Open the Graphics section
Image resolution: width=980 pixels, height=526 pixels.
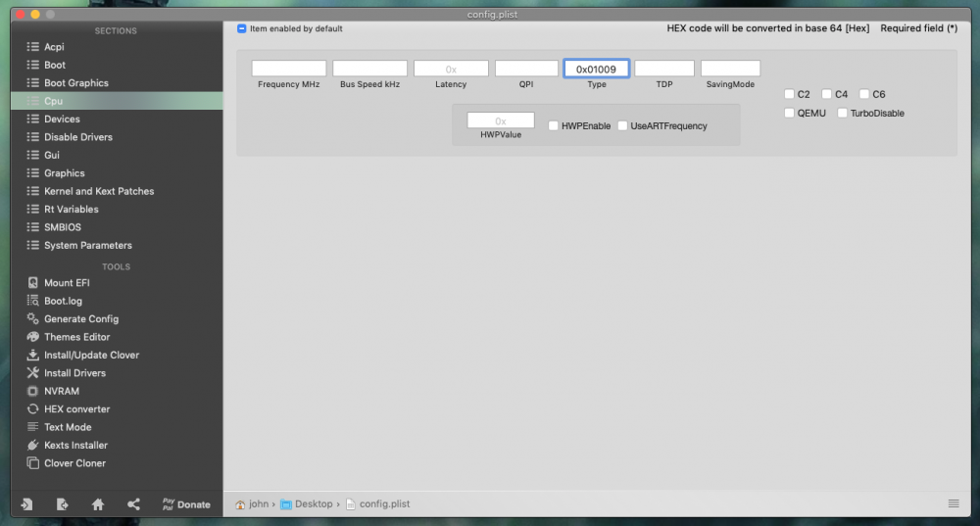coord(117,173)
